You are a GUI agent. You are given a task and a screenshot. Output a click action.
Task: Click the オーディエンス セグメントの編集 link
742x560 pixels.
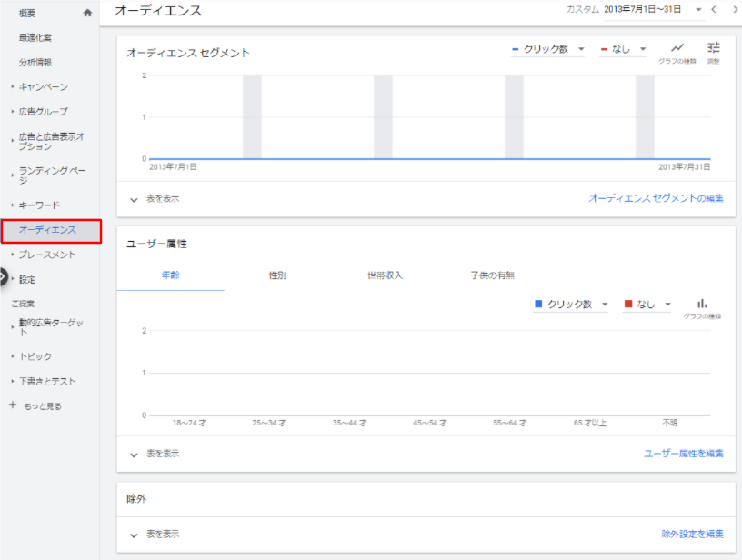tap(656, 198)
